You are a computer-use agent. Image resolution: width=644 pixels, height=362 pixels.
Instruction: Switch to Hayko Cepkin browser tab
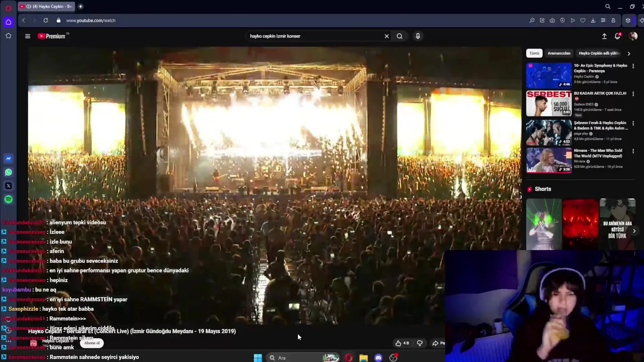click(46, 7)
